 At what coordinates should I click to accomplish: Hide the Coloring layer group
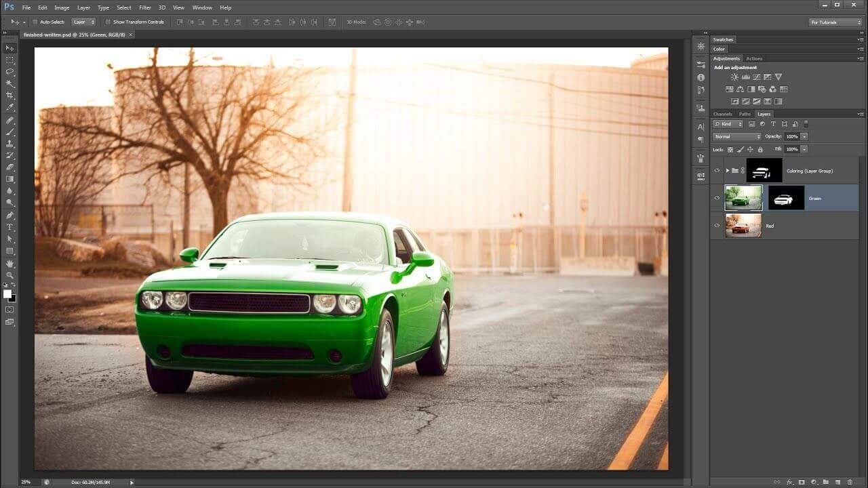717,171
